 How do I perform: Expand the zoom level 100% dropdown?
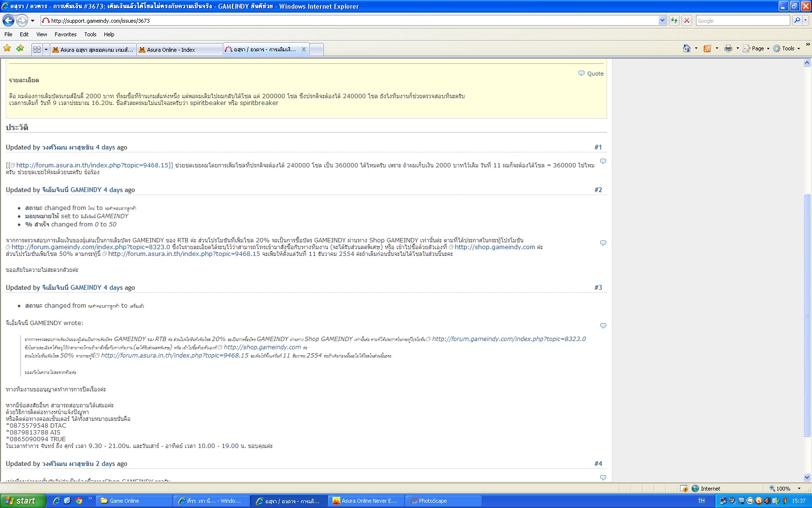pos(799,489)
